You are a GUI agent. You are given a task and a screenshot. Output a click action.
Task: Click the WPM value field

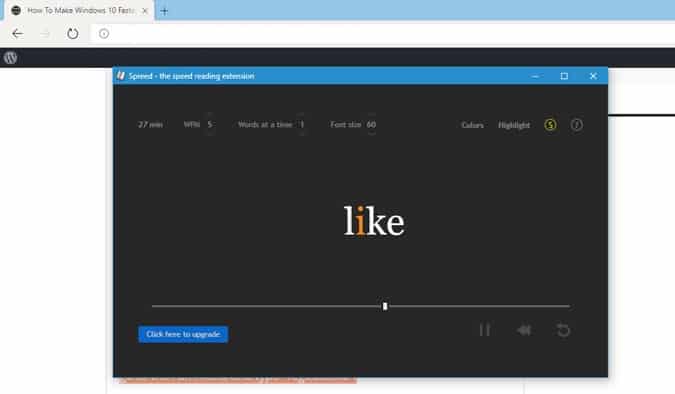(x=210, y=124)
